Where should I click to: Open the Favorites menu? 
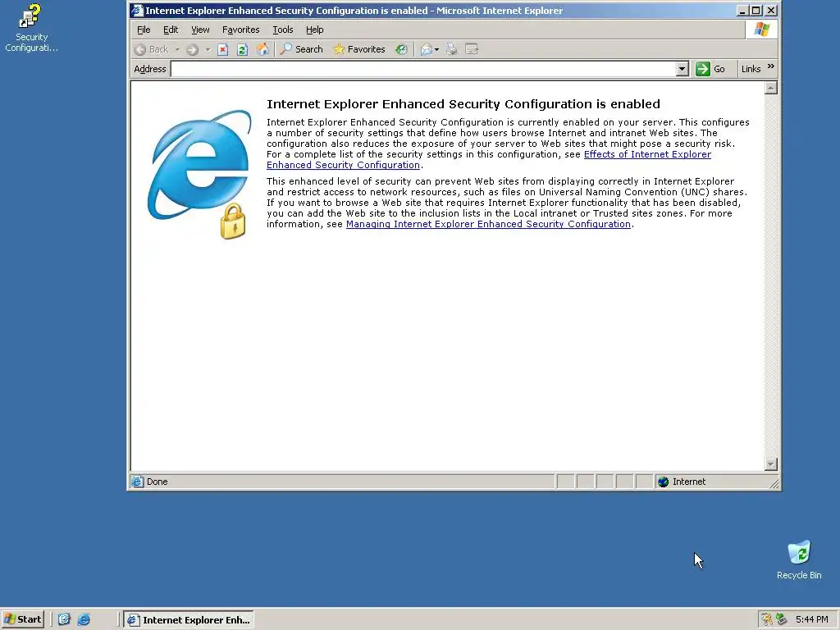click(x=240, y=30)
